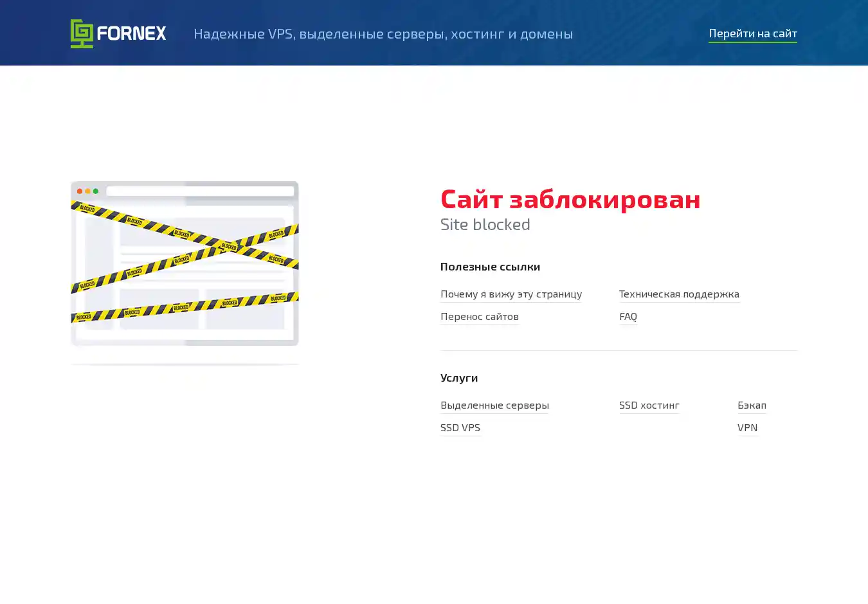Click the 'Site blocked' subtitle
The width and height of the screenshot is (868, 604).
coord(485,224)
